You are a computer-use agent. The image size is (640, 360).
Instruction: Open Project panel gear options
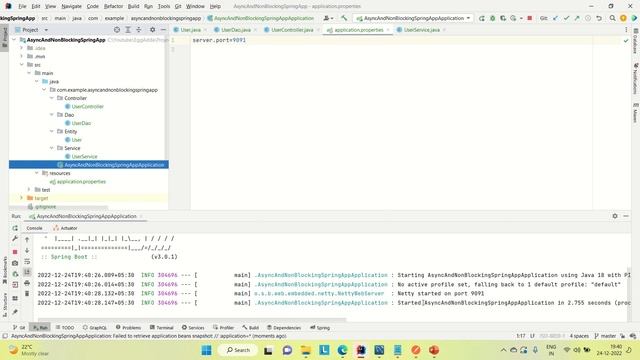pyautogui.click(x=152, y=30)
